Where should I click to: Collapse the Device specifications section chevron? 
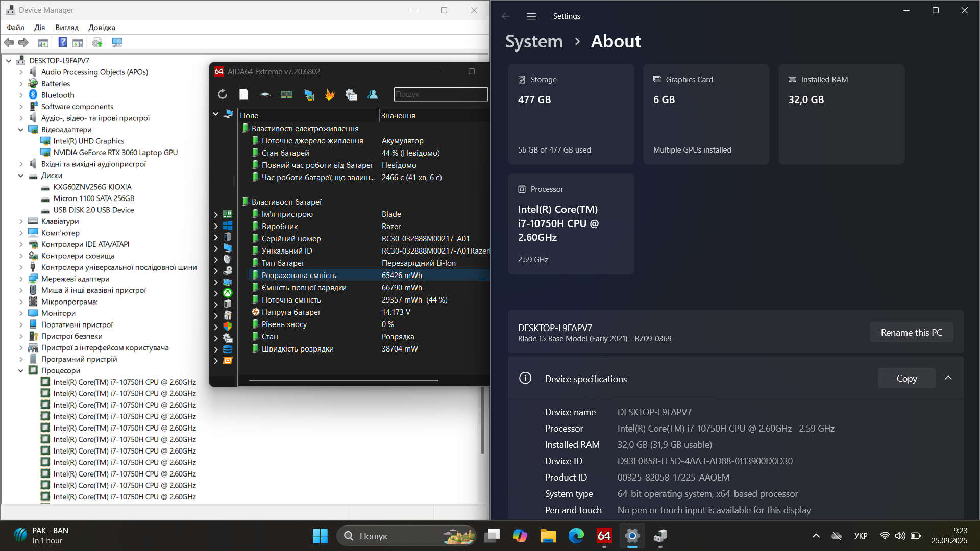coord(948,378)
